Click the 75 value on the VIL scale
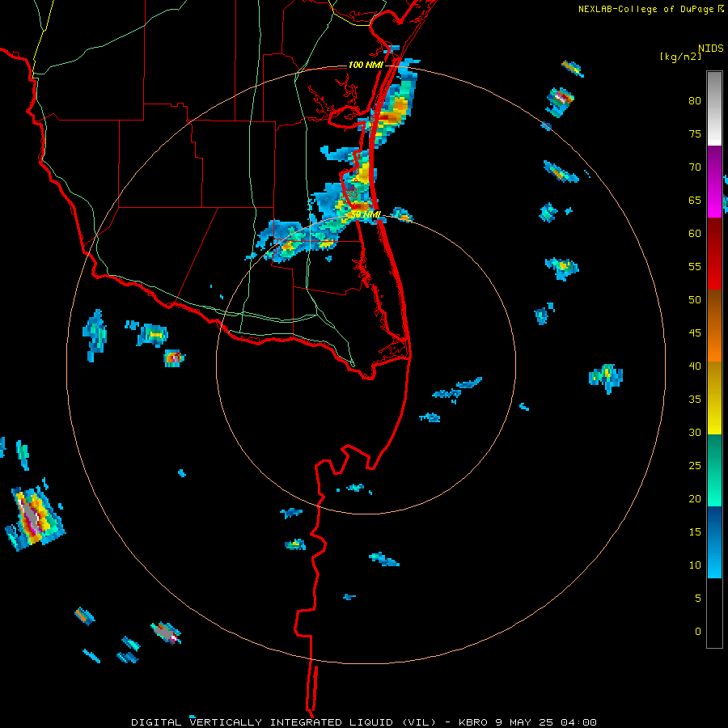728x728 pixels. 695,133
